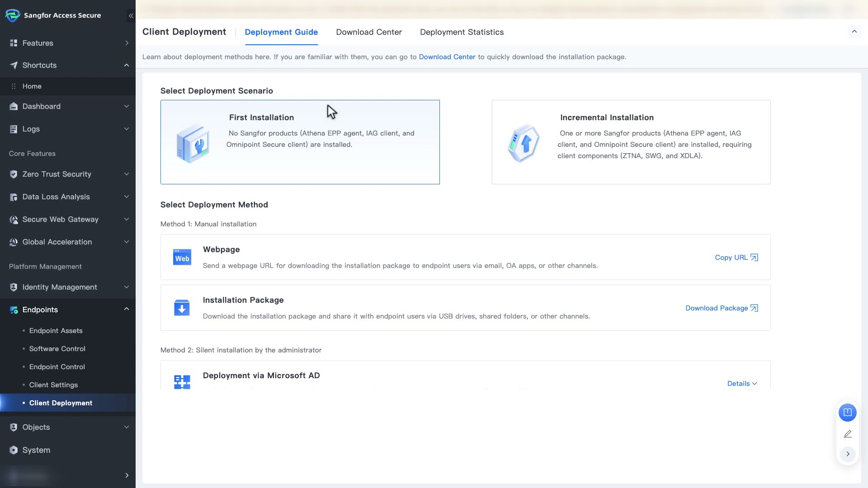Expand the Data Loss Analysis chevron
Image resolution: width=868 pixels, height=488 pixels.
(x=127, y=197)
